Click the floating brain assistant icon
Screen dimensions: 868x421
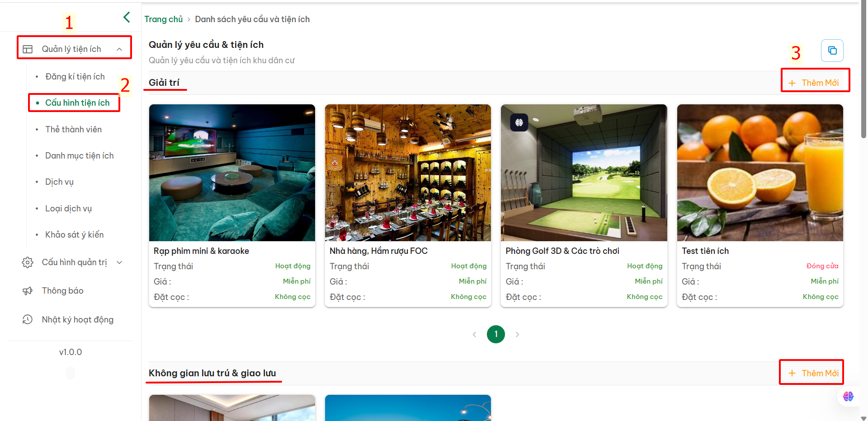[848, 396]
